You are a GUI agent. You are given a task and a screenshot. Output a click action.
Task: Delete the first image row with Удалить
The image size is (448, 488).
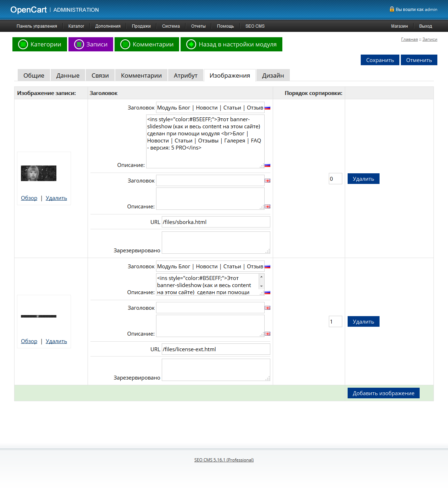coord(364,179)
